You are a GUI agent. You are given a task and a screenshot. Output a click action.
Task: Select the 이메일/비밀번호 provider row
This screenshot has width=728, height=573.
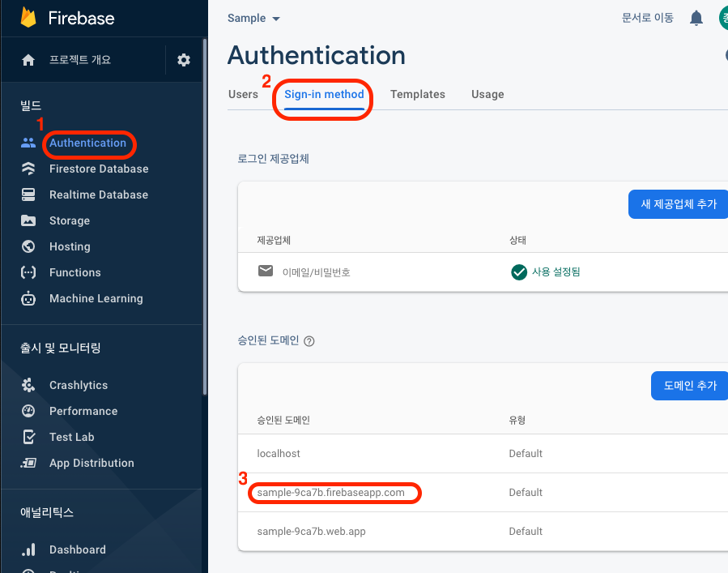(483, 272)
